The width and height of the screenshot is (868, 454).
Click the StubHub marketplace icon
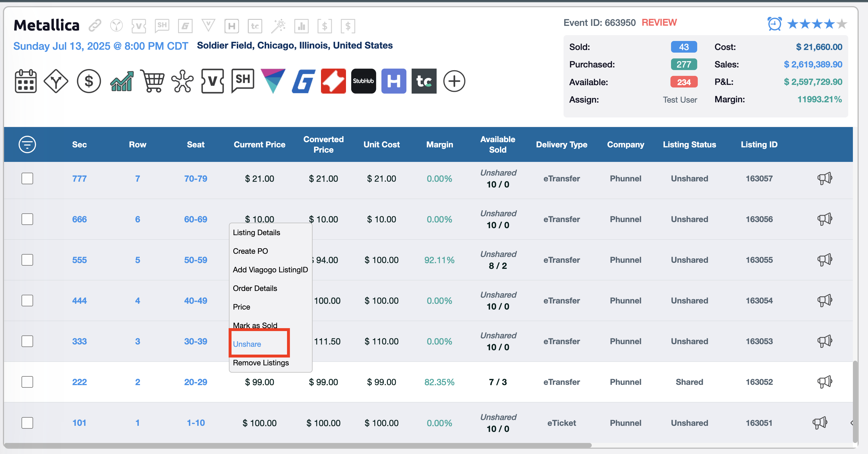363,81
